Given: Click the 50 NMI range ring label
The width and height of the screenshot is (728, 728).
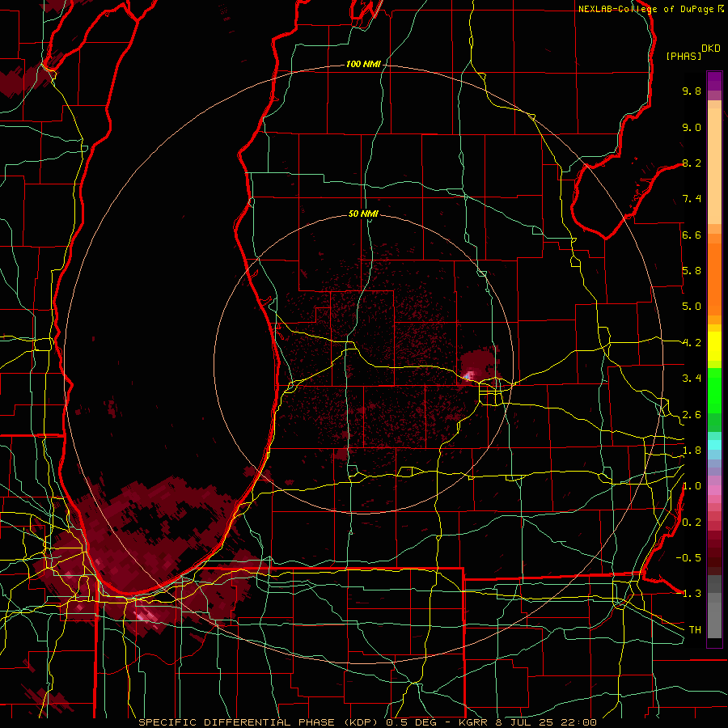Looking at the screenshot, I should click(363, 214).
